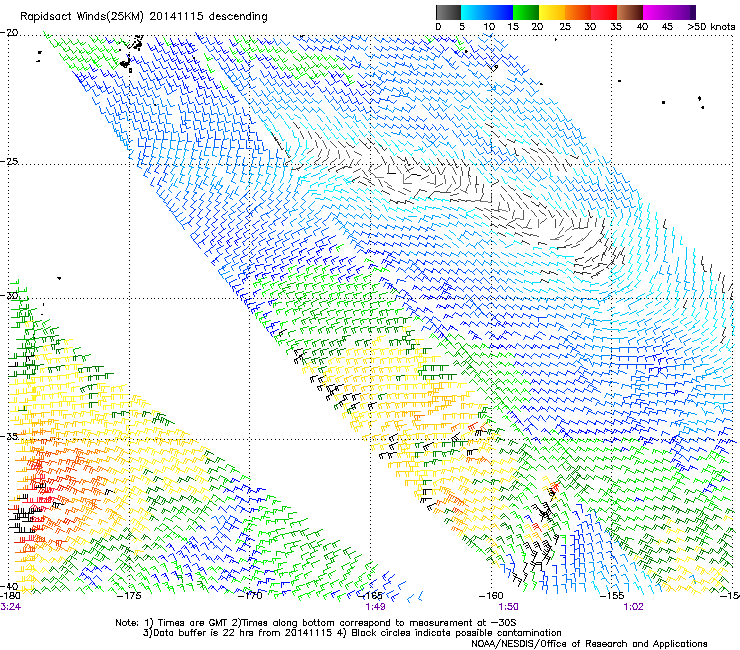Viewport: 740px width, 650px height.
Task: Click the yellow 20–25 knots legend segment
Action: [552, 12]
